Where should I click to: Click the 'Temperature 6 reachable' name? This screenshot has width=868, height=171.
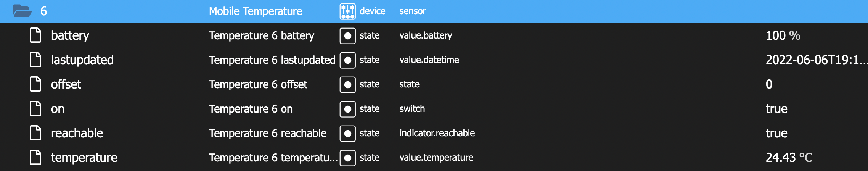tap(267, 133)
